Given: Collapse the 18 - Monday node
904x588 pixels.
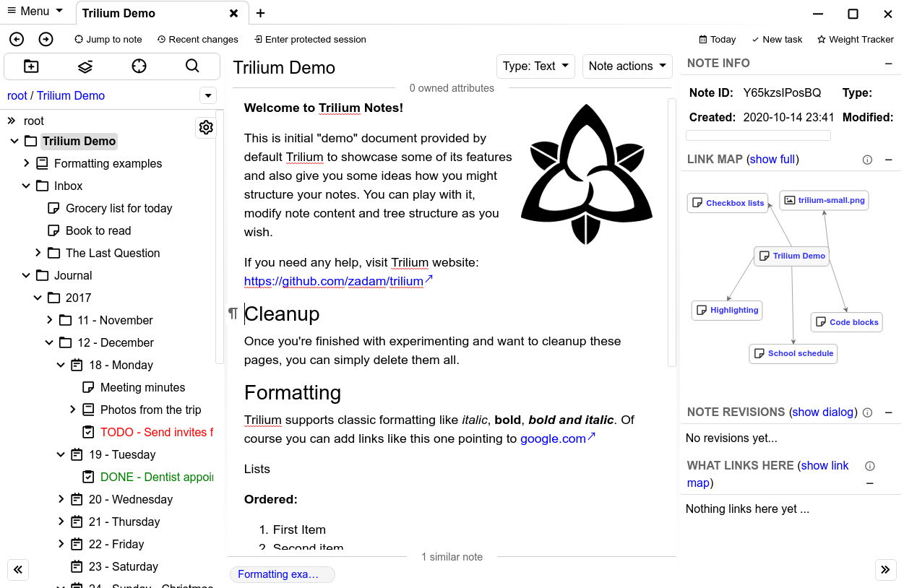Looking at the screenshot, I should point(61,365).
